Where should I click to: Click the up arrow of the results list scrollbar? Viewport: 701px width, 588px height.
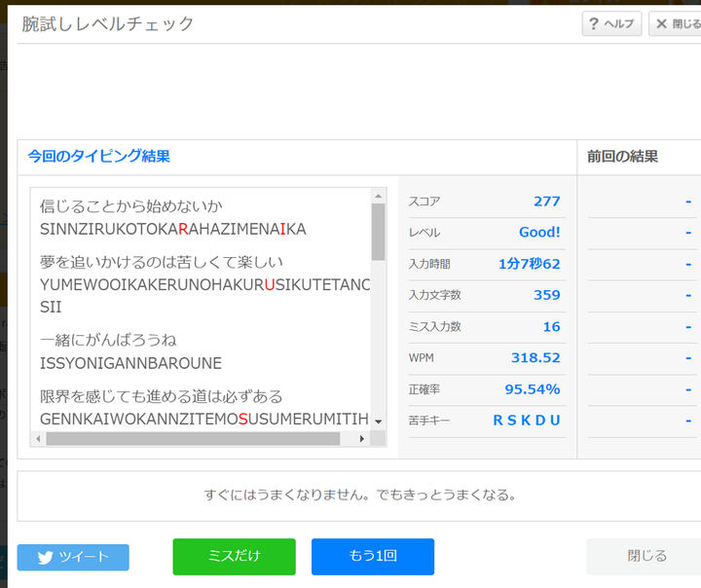click(x=378, y=196)
